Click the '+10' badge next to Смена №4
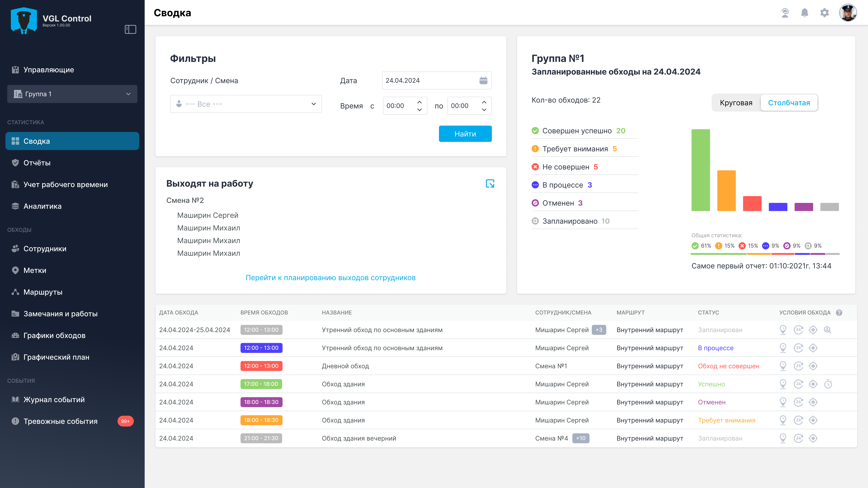The width and height of the screenshot is (868, 488). [581, 438]
